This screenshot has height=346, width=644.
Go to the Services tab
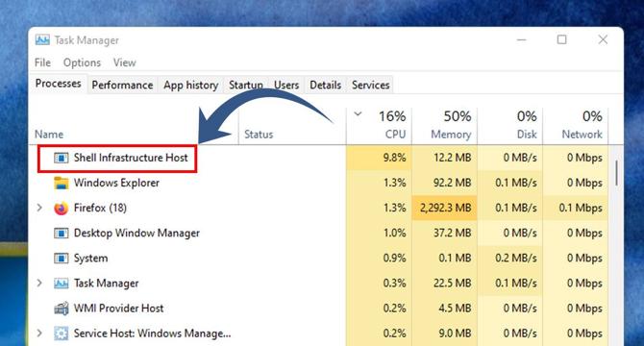(370, 85)
